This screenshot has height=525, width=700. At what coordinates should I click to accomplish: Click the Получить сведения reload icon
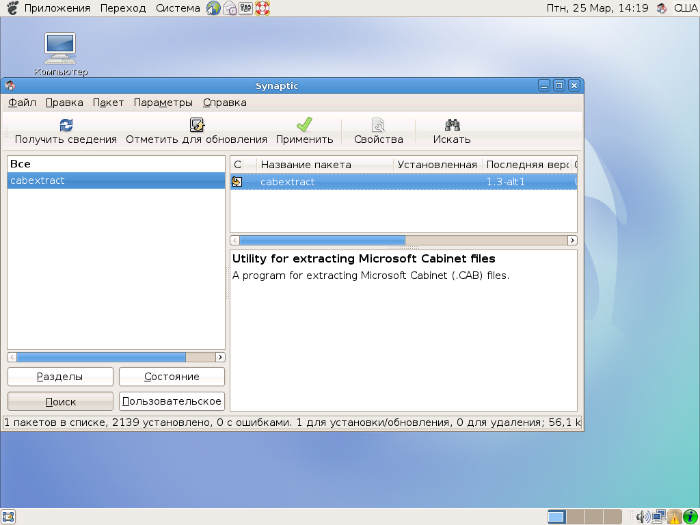(x=66, y=125)
